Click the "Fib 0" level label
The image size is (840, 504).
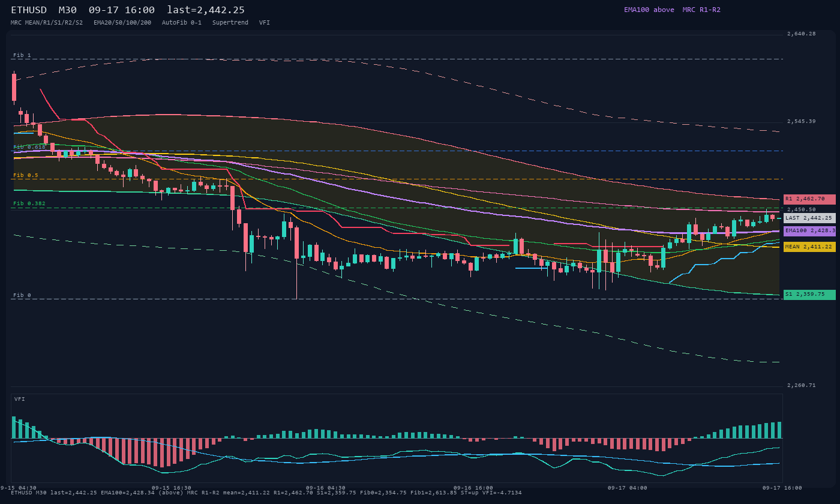coord(22,295)
